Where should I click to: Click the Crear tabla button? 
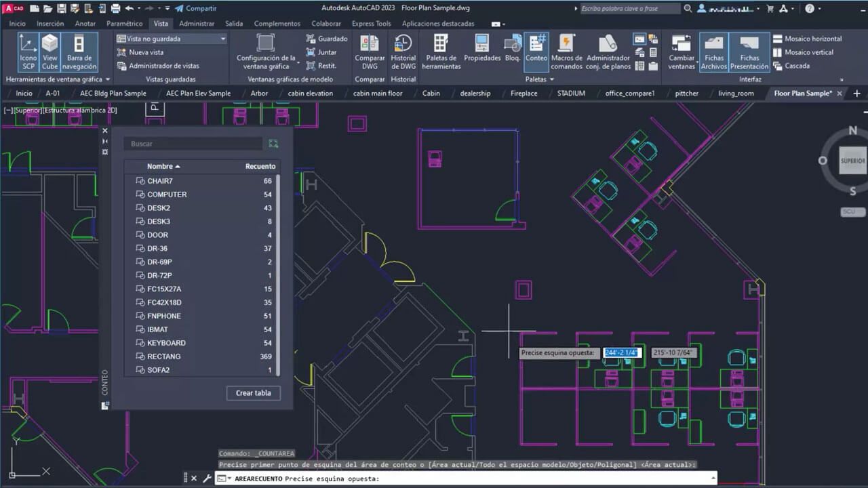point(253,393)
